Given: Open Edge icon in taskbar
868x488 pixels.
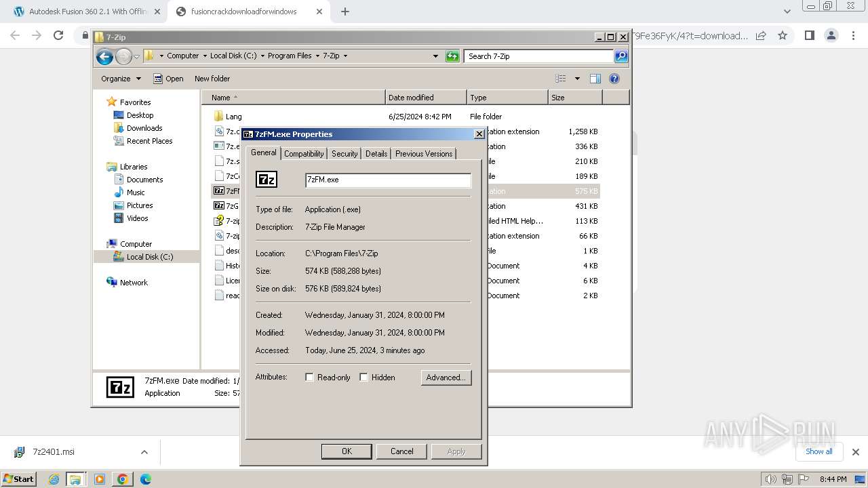Looking at the screenshot, I should click(x=146, y=479).
